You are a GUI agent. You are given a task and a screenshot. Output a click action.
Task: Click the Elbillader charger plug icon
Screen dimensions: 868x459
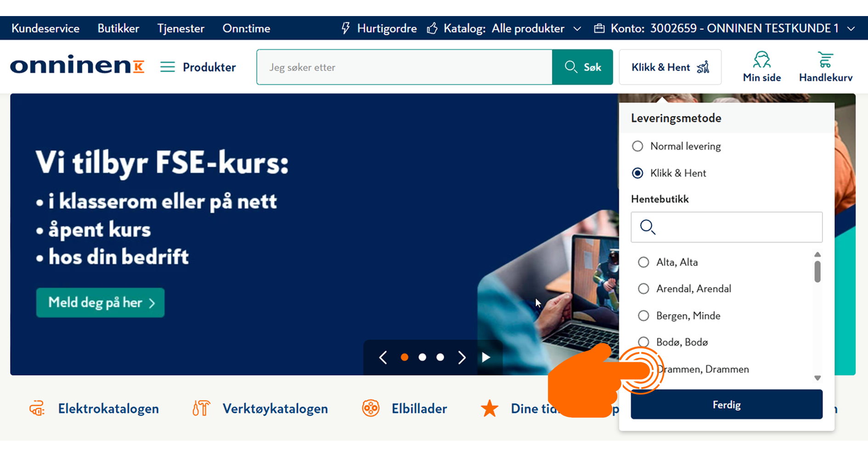pos(371,408)
